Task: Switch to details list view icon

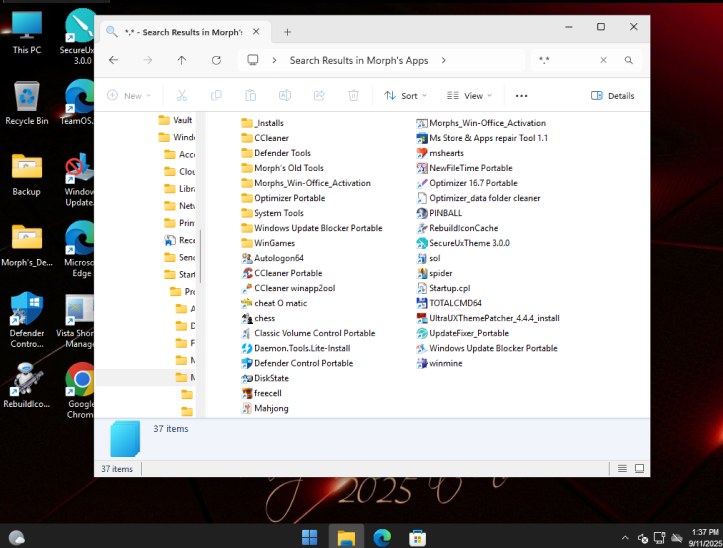Action: (622, 469)
